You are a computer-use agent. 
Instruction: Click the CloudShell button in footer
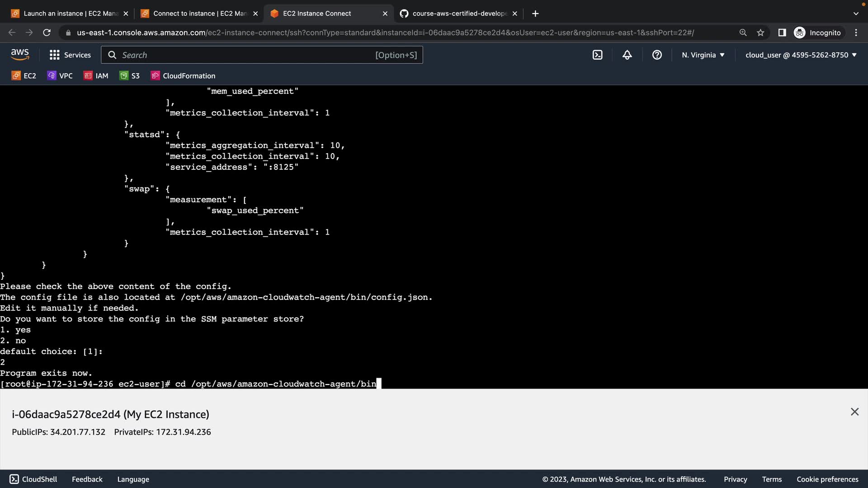coord(33,479)
